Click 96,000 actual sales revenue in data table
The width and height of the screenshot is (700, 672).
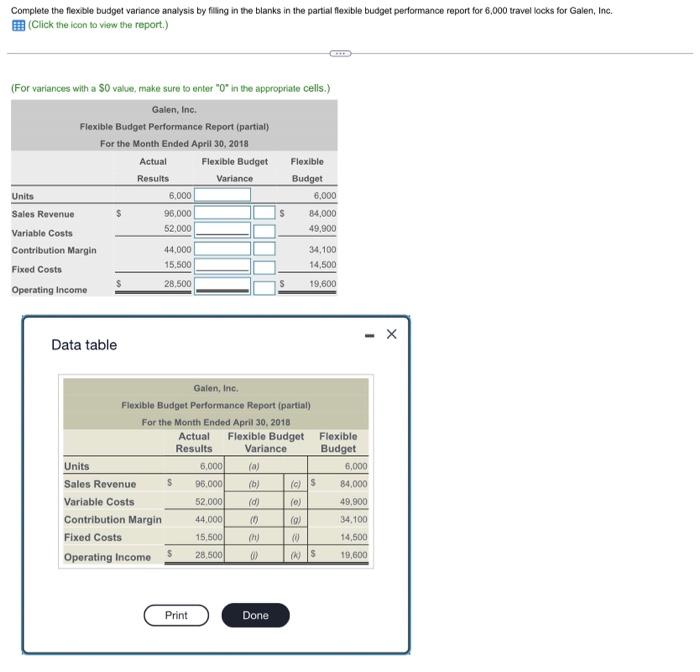(x=208, y=484)
